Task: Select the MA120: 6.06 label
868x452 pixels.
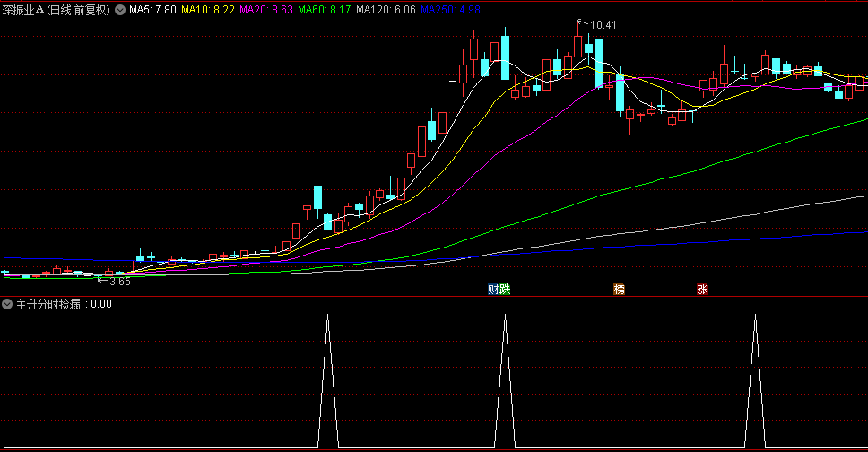Action: 386,10
